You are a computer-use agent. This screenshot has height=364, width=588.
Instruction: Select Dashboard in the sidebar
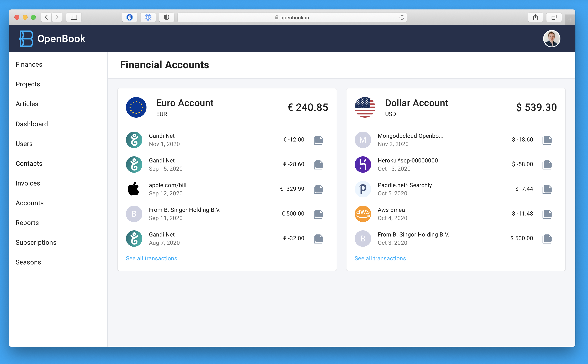tap(32, 124)
